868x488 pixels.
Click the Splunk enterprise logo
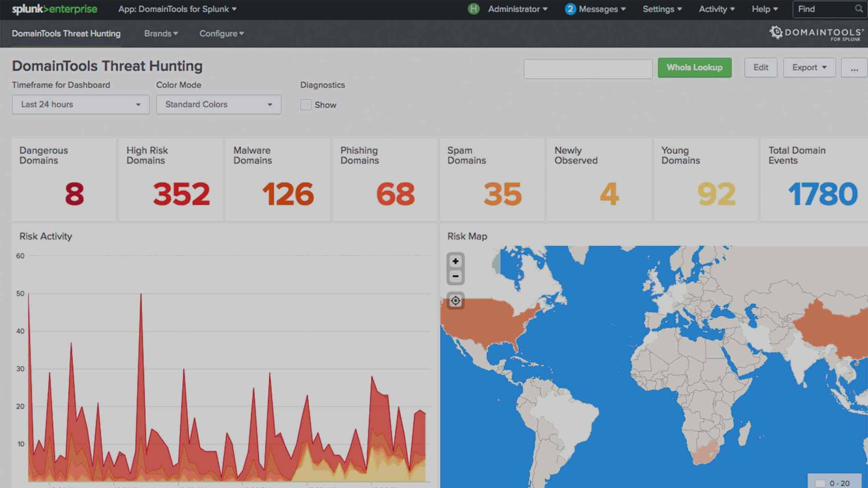pos(55,9)
